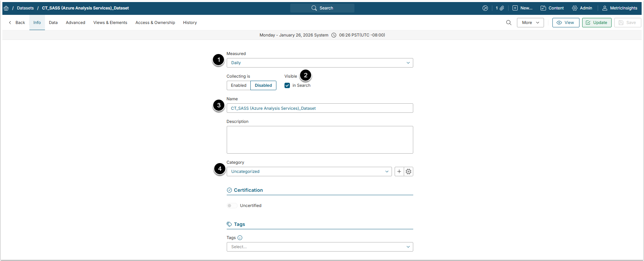Toggle the Uncertified certification switch
This screenshot has height=261, width=644.
click(x=232, y=206)
